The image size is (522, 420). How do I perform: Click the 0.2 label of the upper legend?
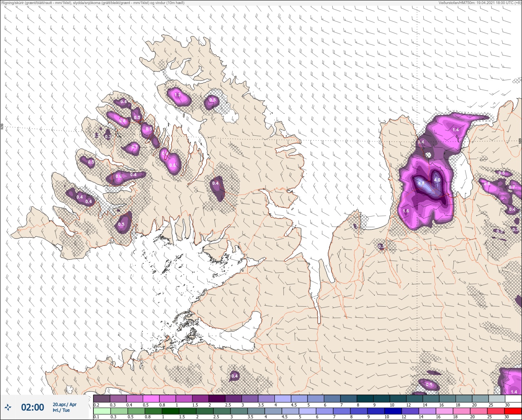(96, 405)
